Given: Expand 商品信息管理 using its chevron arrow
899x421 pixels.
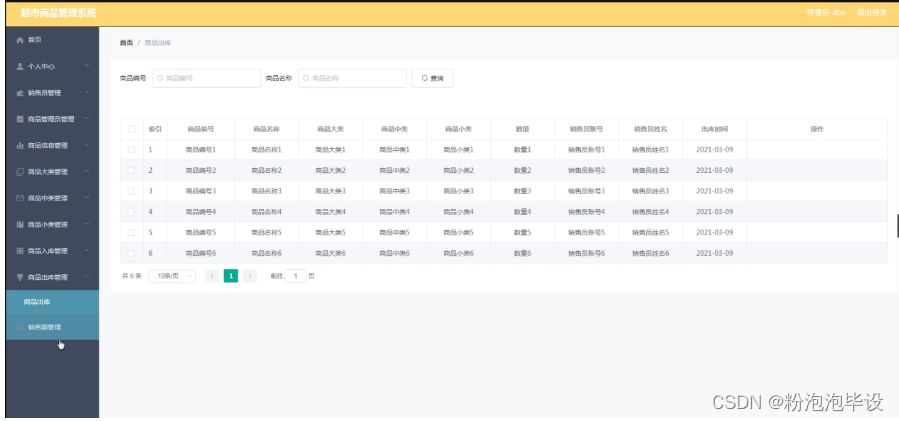Looking at the screenshot, I should [x=87, y=145].
